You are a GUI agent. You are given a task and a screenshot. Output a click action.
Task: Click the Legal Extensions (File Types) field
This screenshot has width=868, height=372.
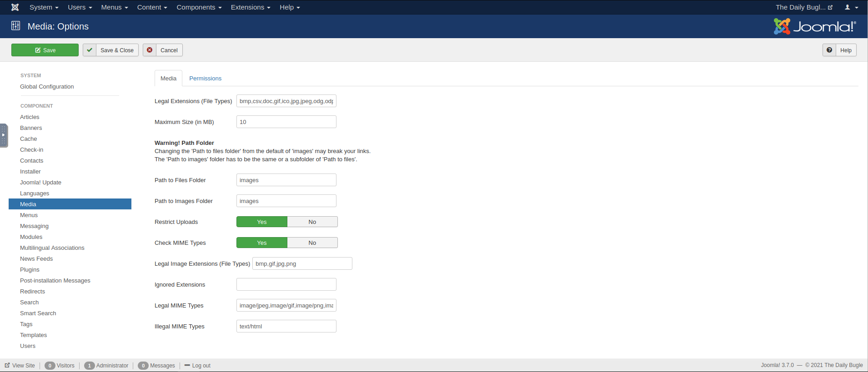286,101
